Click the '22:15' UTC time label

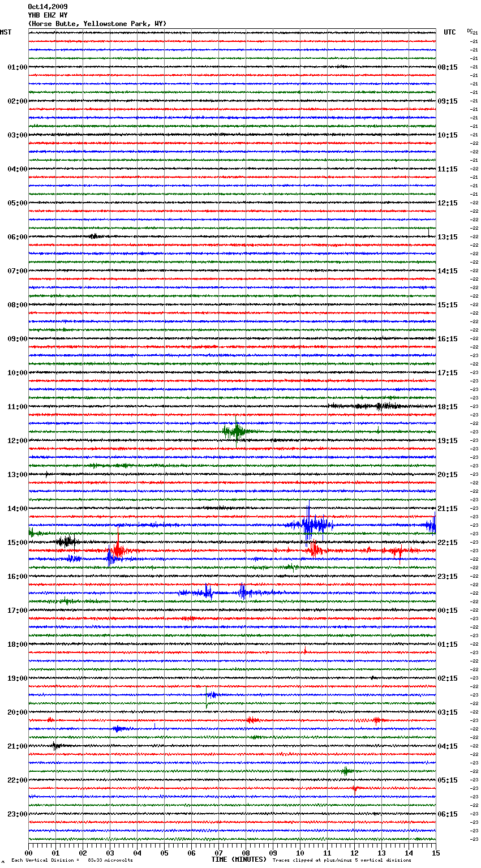tap(448, 543)
